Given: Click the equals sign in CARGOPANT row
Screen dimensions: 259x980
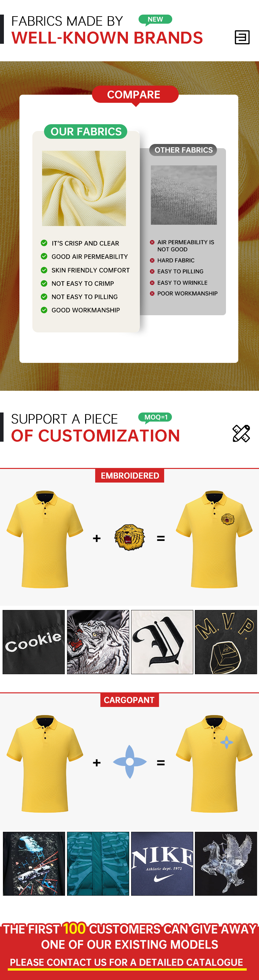Looking at the screenshot, I should pos(161,763).
